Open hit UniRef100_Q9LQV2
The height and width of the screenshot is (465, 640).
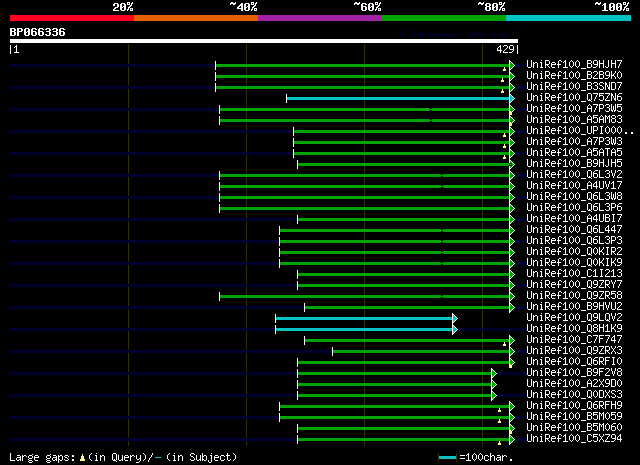coord(574,318)
